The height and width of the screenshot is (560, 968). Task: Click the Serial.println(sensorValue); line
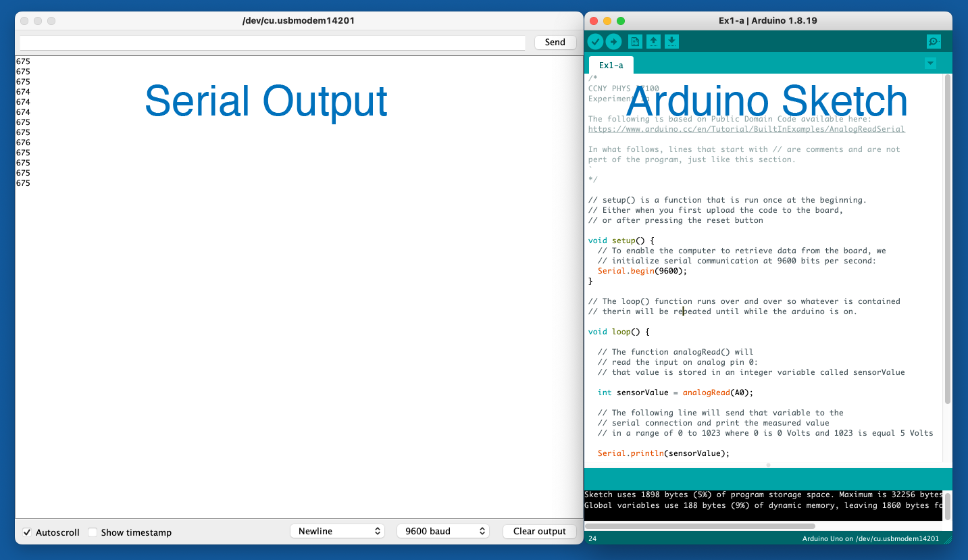pyautogui.click(x=663, y=453)
